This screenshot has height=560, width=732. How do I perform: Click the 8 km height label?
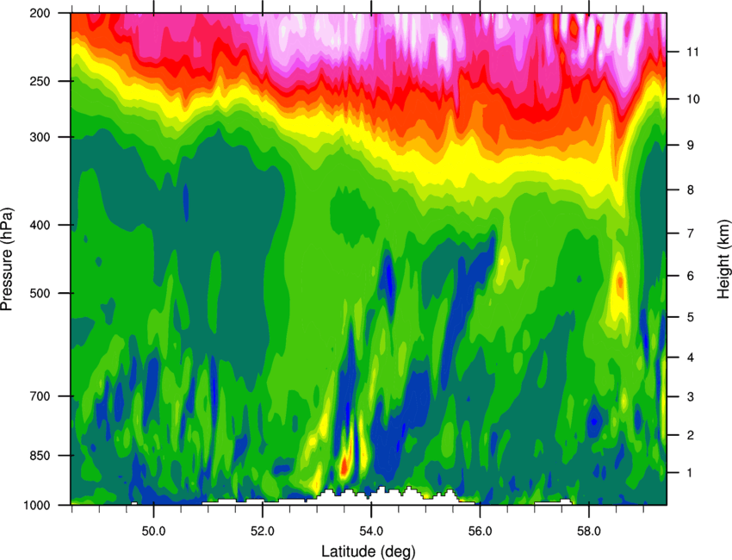(x=690, y=190)
